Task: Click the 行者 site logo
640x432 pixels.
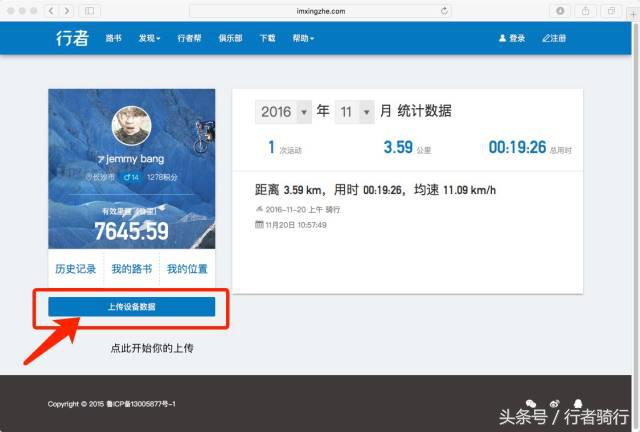Action: pyautogui.click(x=72, y=38)
